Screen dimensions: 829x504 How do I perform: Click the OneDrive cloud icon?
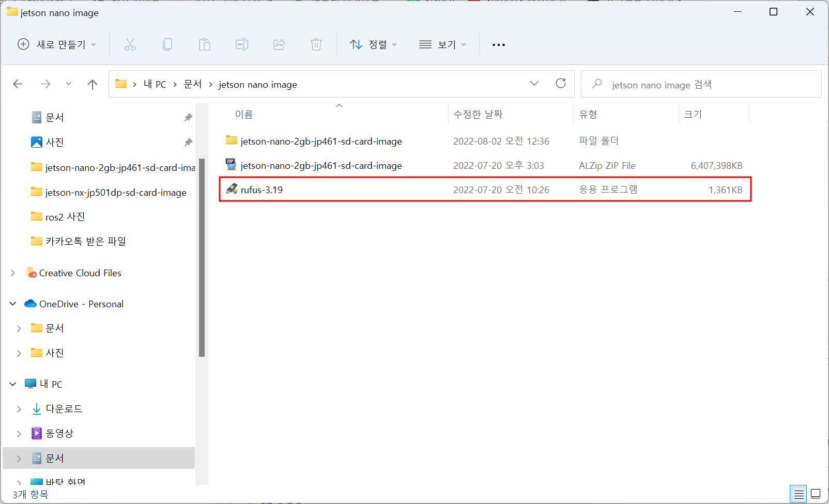[x=30, y=304]
